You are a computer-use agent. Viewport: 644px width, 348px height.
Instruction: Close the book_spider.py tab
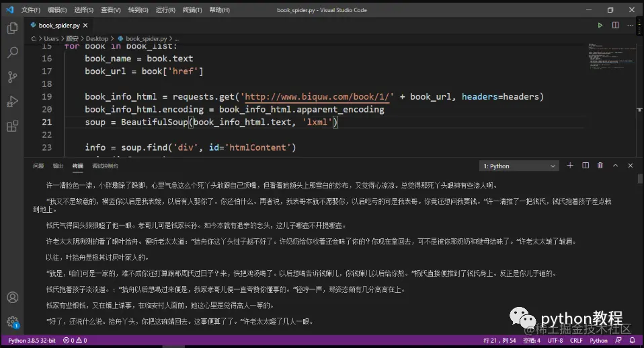coord(85,26)
